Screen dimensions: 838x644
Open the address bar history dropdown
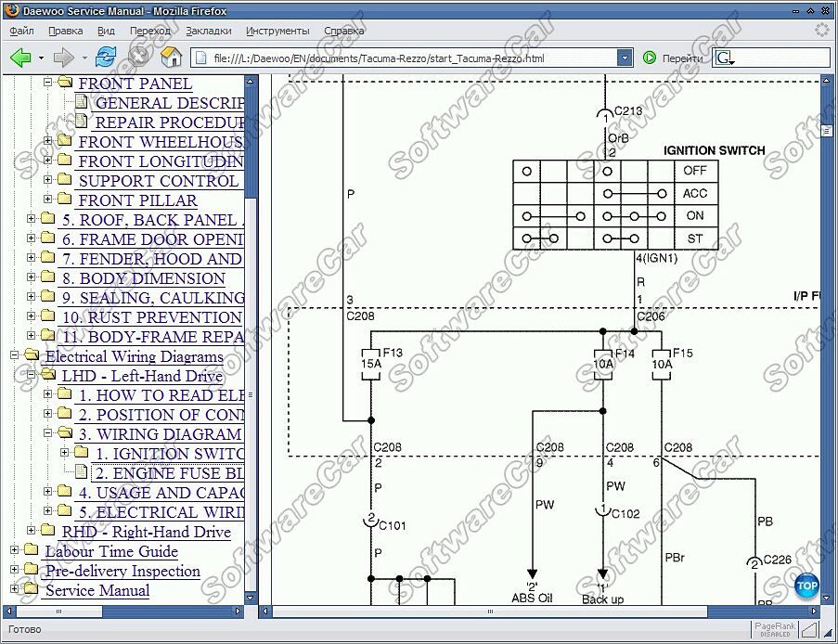coord(625,58)
